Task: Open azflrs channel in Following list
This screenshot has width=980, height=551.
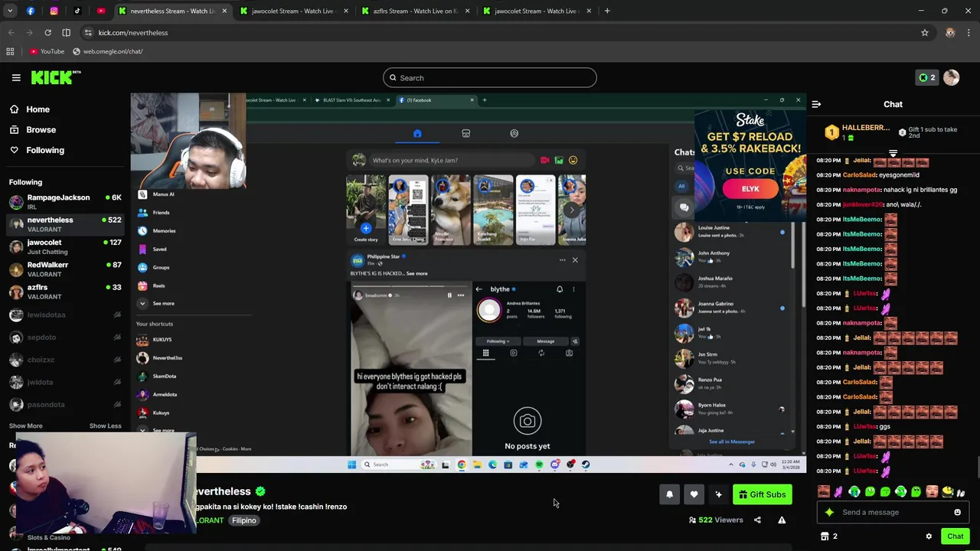Action: click(x=65, y=292)
